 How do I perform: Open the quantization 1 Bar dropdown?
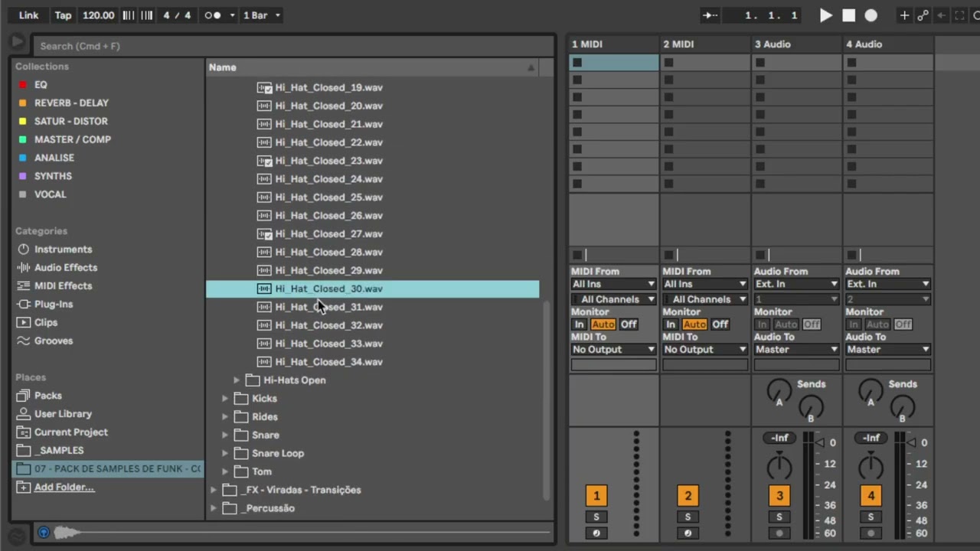click(262, 15)
